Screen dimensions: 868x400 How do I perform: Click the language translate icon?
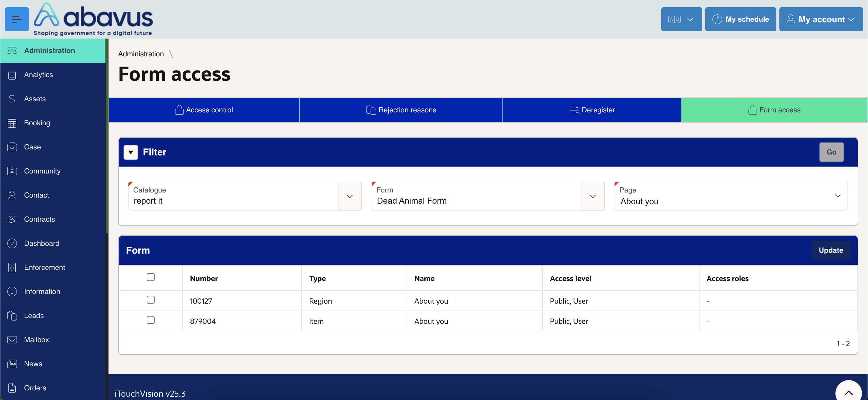675,19
